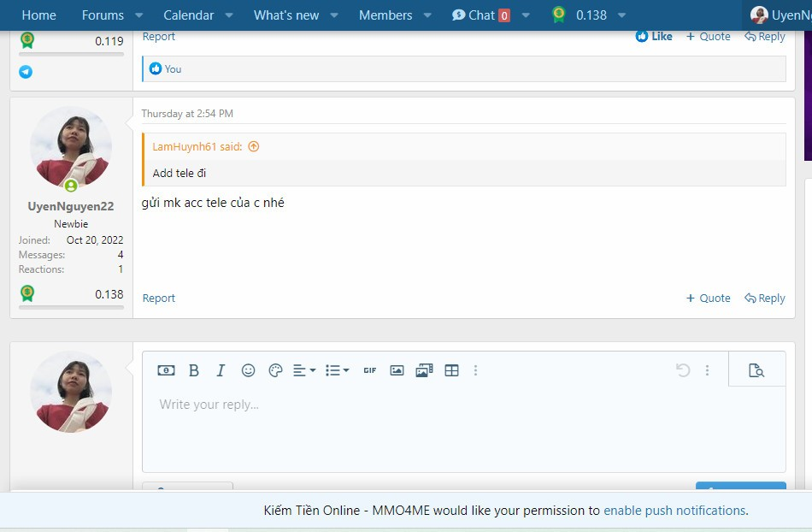The width and height of the screenshot is (812, 532).
Task: Expand the Calendar dropdown arrow
Action: click(229, 15)
